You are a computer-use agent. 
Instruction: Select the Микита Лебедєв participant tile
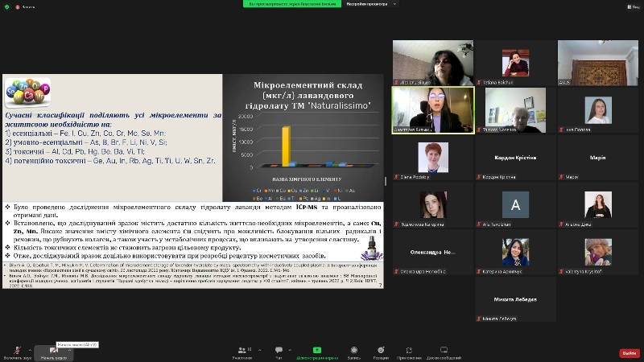515,299
